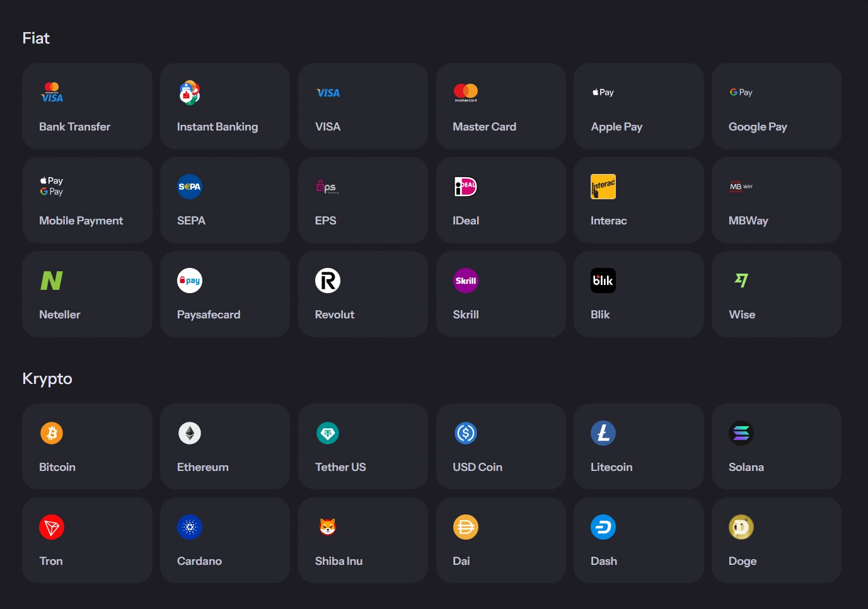
Task: Click the Tether US teal icon
Action: [328, 433]
